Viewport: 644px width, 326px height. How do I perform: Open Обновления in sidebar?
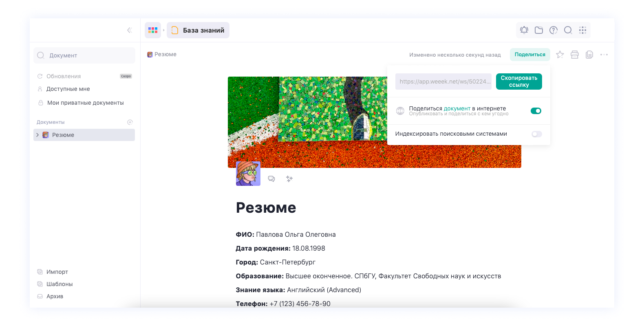(64, 76)
